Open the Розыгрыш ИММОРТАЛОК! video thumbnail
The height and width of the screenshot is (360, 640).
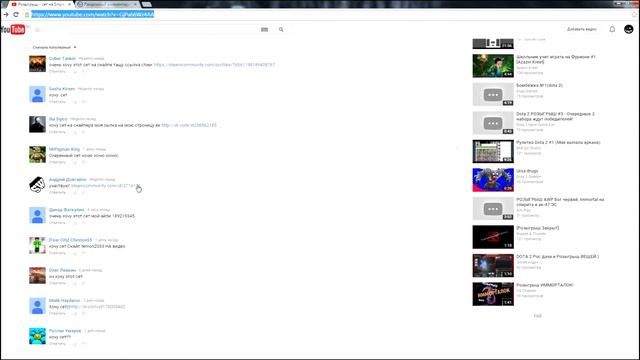[493, 294]
